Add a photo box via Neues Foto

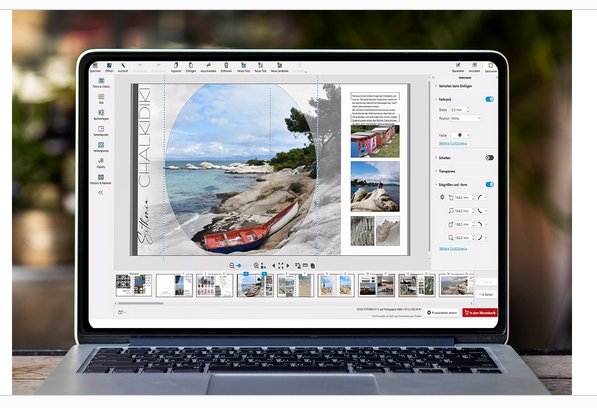244,67
